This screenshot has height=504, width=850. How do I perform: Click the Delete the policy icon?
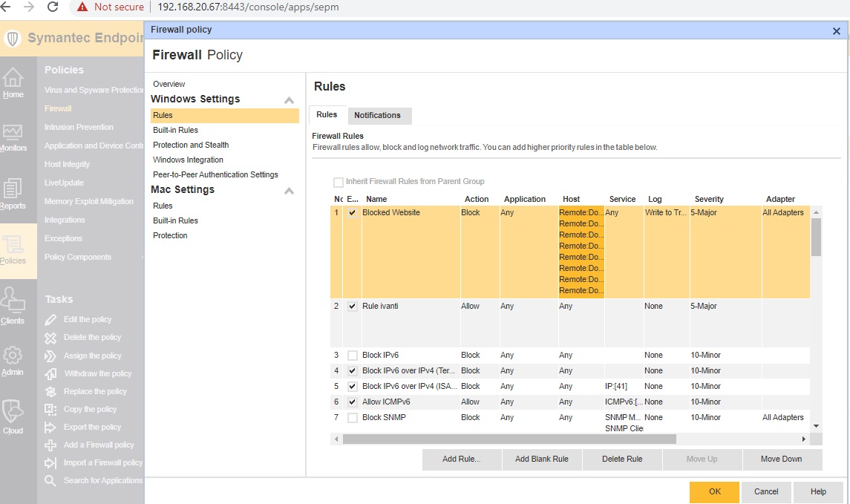[50, 338]
